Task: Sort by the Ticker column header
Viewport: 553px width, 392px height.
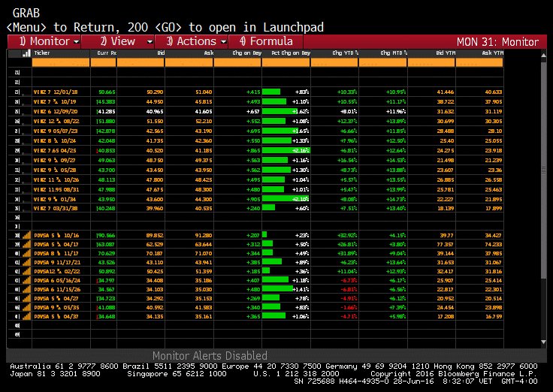Action: 42,53
